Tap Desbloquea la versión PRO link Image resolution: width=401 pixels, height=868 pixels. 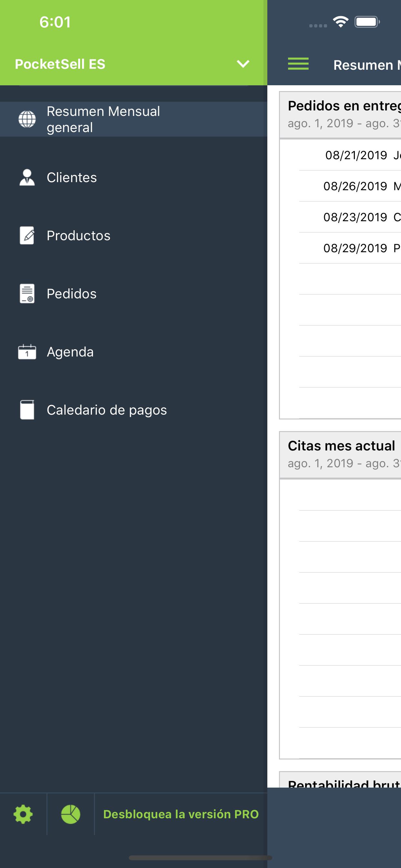180,814
